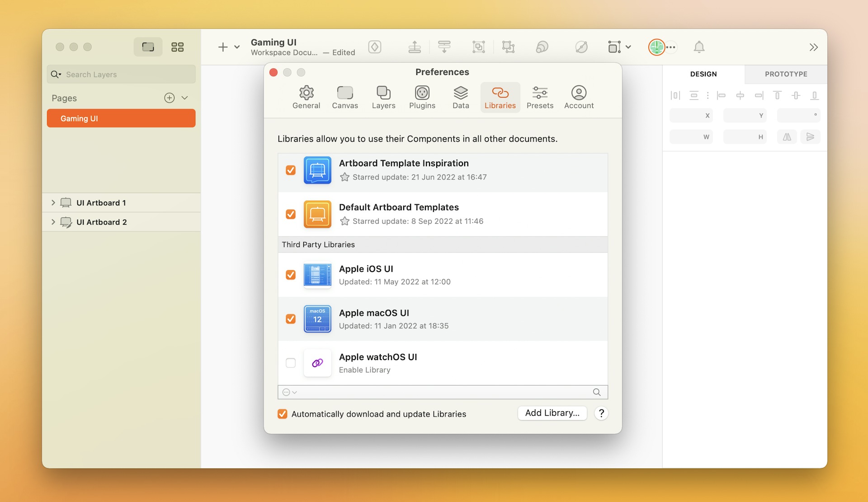
Task: Open the Insert dropdown chevron
Action: 237,47
